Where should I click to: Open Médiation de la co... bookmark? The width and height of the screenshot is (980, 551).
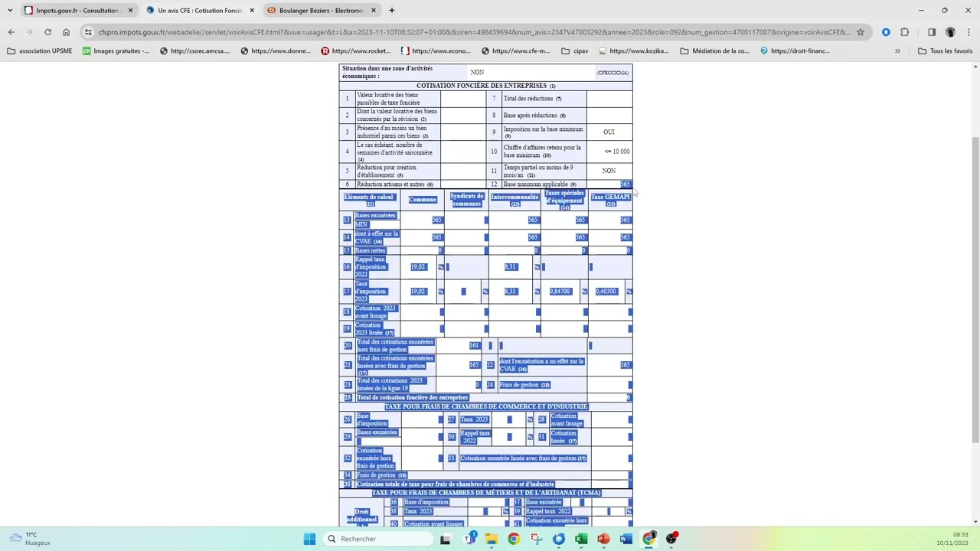(714, 51)
